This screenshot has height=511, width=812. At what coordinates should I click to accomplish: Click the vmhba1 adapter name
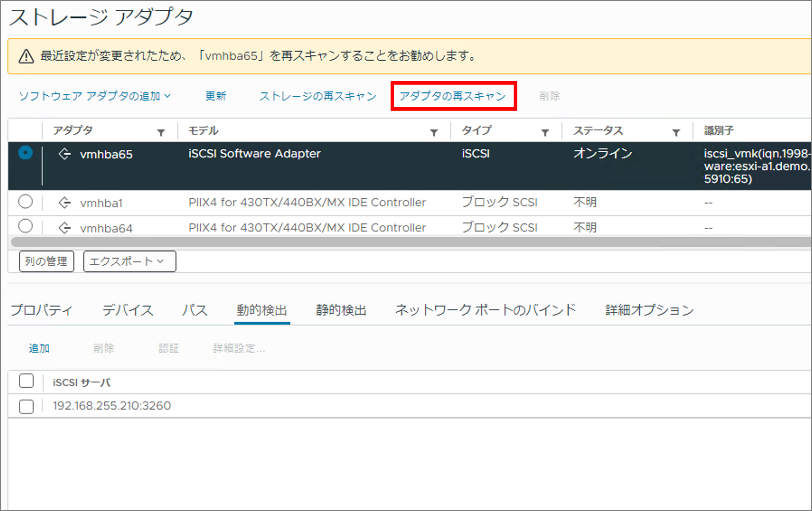(101, 203)
